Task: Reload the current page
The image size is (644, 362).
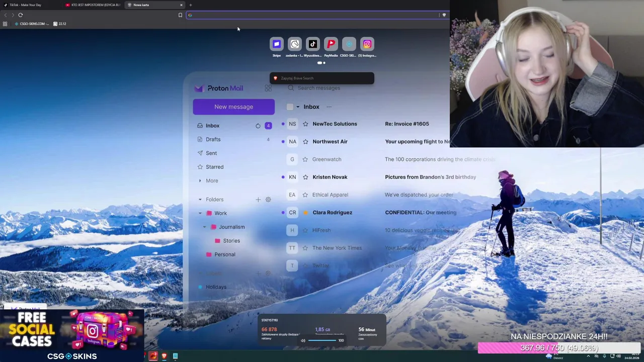Action: 21,15
